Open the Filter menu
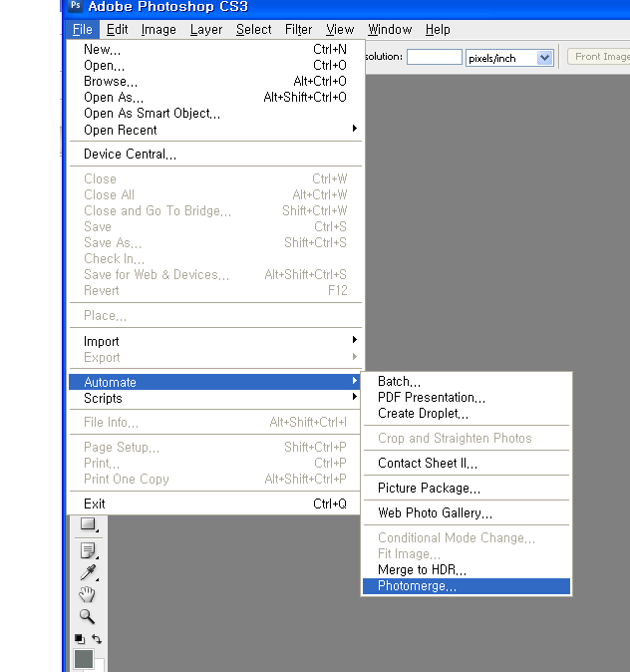 click(298, 30)
